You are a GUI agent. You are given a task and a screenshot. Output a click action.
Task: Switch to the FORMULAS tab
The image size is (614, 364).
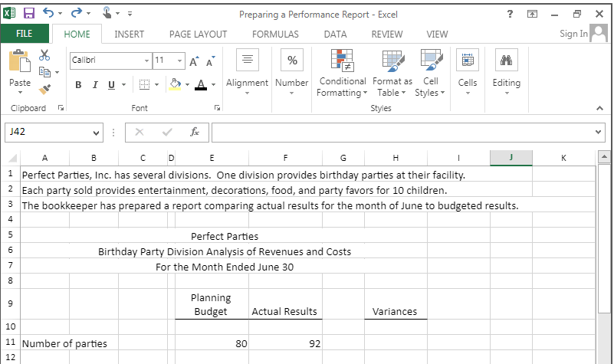275,34
